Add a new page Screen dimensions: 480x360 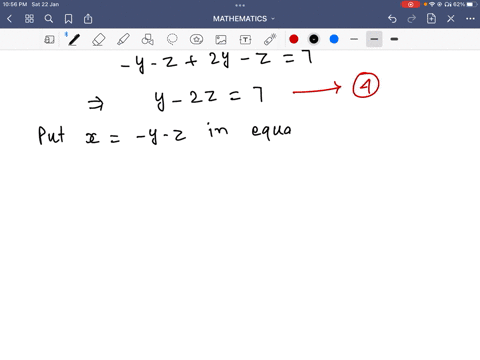pyautogui.click(x=431, y=19)
